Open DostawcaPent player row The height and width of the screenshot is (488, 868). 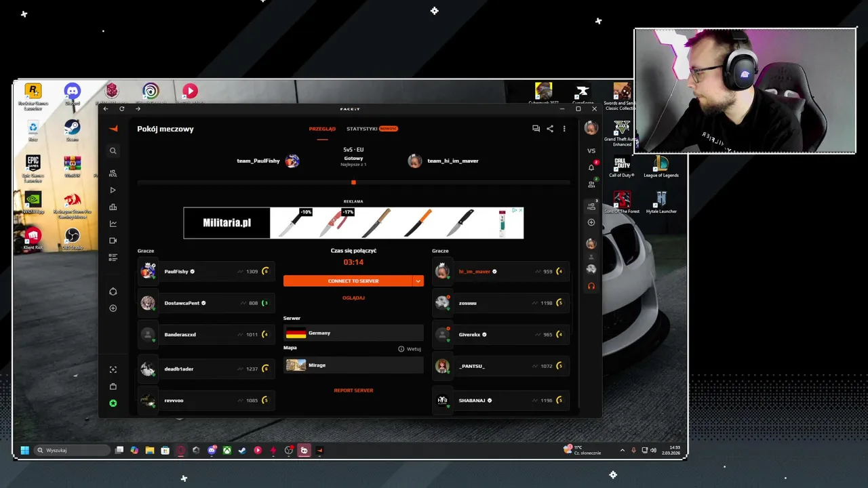pos(205,303)
